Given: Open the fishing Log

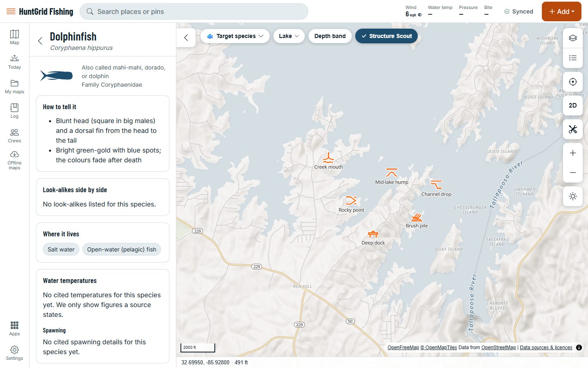Looking at the screenshot, I should click(x=14, y=111).
